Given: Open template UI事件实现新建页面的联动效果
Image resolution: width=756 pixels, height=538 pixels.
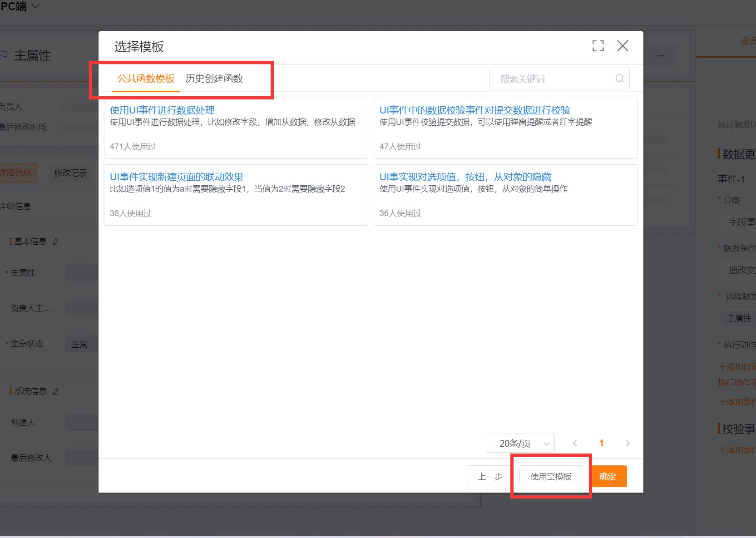Looking at the screenshot, I should pos(177,177).
